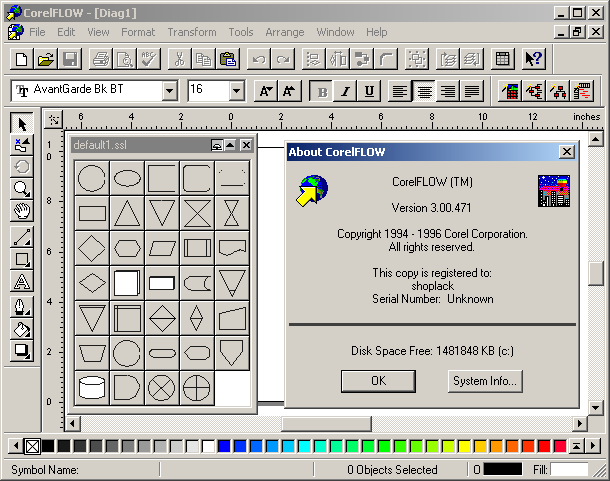This screenshot has width=610, height=481.
Task: Increase font size with A-up button
Action: tap(289, 92)
